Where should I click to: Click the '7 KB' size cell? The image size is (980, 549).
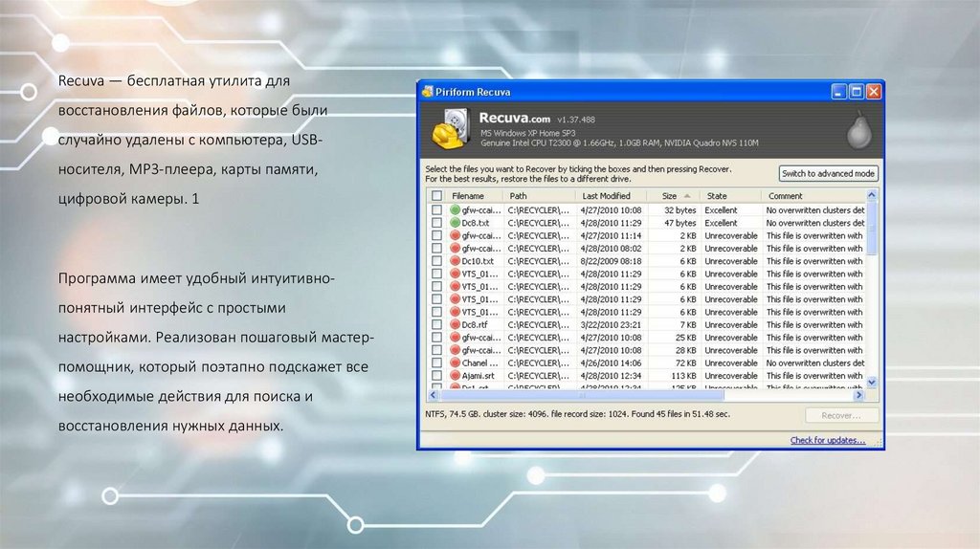pos(688,325)
